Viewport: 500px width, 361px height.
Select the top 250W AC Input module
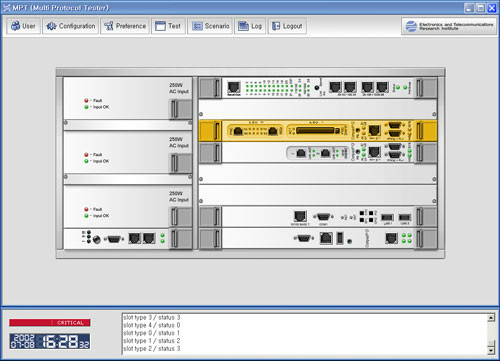pos(128,98)
